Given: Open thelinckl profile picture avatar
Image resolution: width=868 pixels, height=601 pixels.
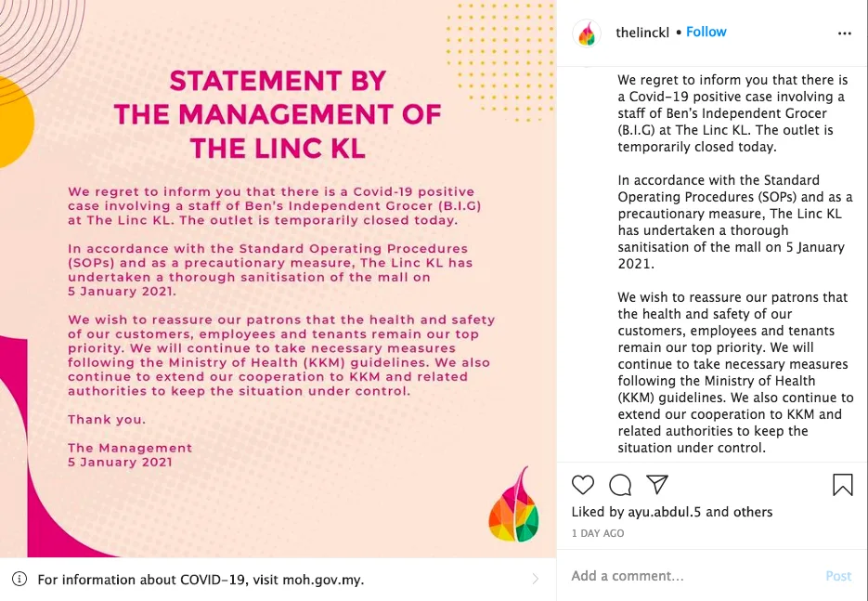Looking at the screenshot, I should pyautogui.click(x=588, y=33).
